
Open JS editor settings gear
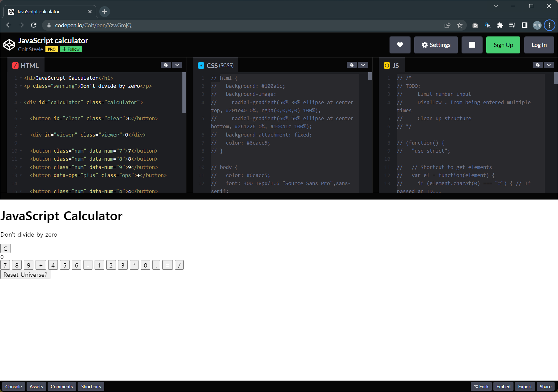[x=538, y=65]
